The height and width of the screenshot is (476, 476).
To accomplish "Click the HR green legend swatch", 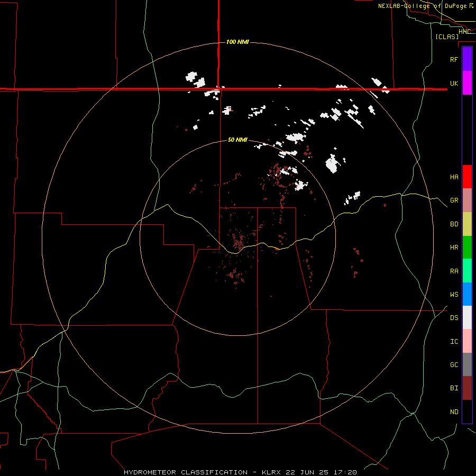I will click(x=467, y=248).
